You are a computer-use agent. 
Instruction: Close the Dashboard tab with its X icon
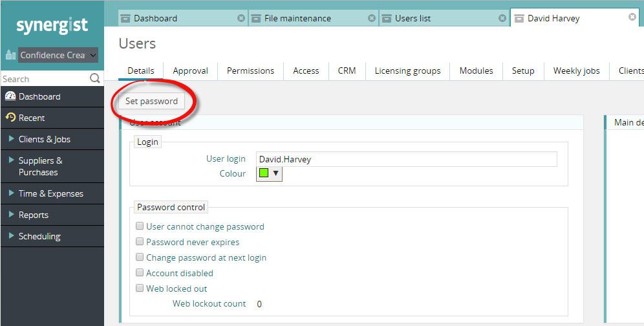pyautogui.click(x=241, y=18)
